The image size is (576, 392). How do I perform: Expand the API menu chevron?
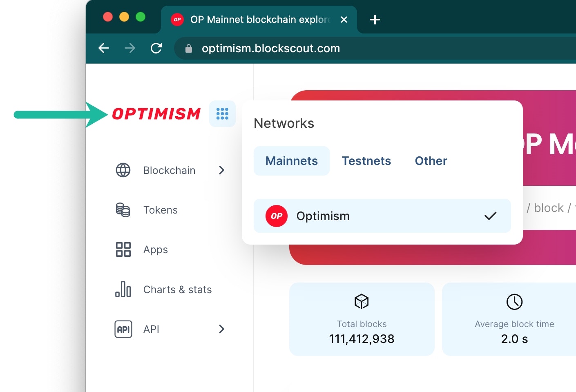[x=221, y=329]
